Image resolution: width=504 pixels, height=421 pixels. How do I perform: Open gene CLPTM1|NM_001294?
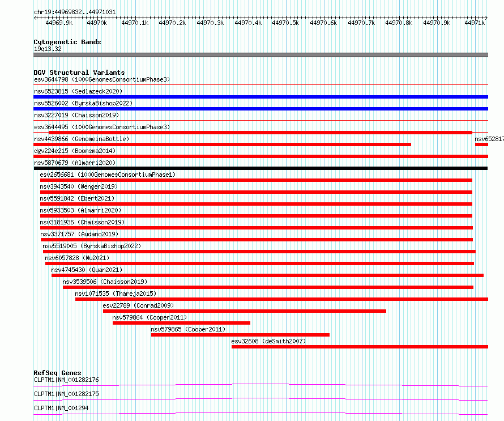[x=61, y=408]
